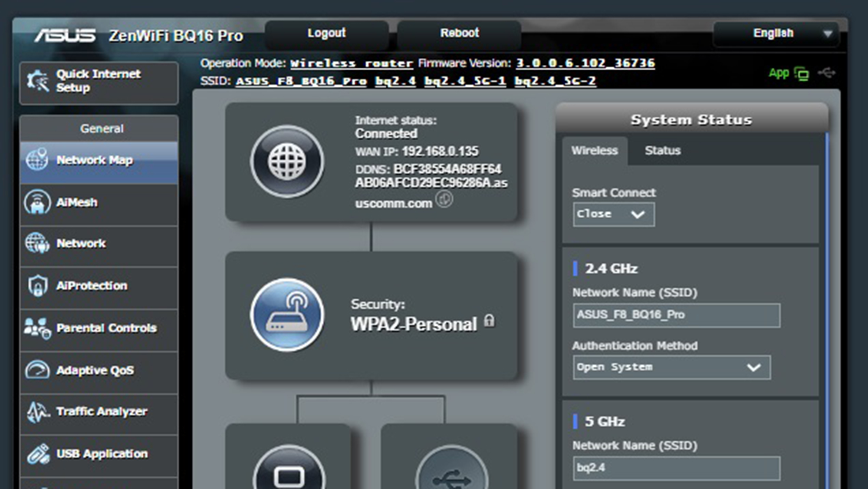Open the AiMesh menu item
This screenshot has width=868, height=489.
99,204
